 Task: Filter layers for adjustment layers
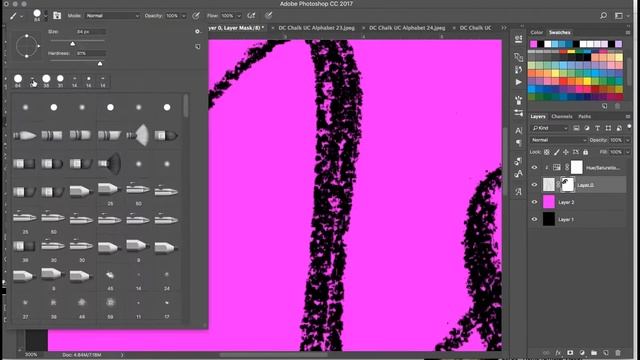point(587,128)
